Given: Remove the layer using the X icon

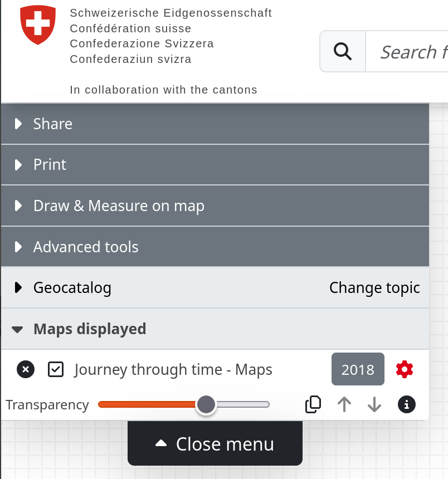Looking at the screenshot, I should (25, 369).
